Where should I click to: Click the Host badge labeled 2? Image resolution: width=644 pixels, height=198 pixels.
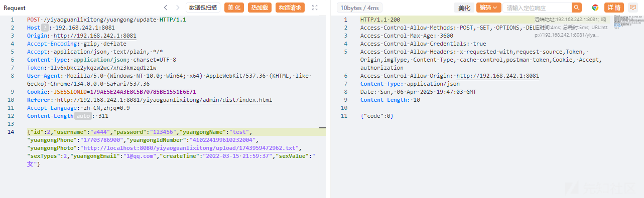[45, 28]
